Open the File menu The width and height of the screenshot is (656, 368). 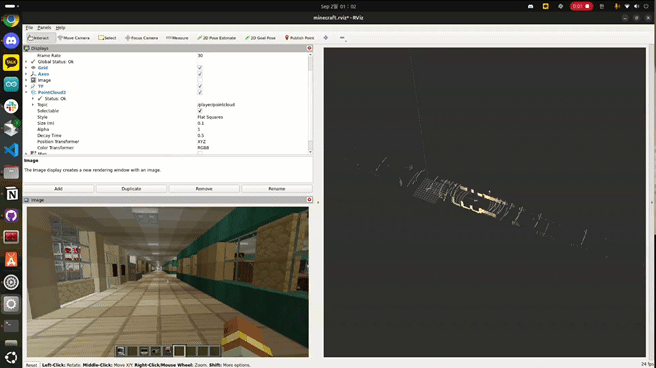point(29,28)
